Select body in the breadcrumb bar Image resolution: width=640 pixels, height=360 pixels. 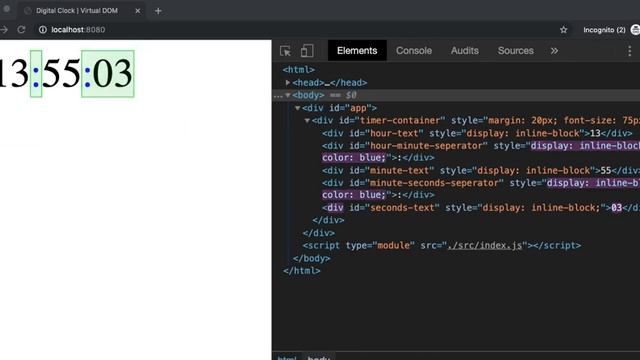[x=319, y=358]
